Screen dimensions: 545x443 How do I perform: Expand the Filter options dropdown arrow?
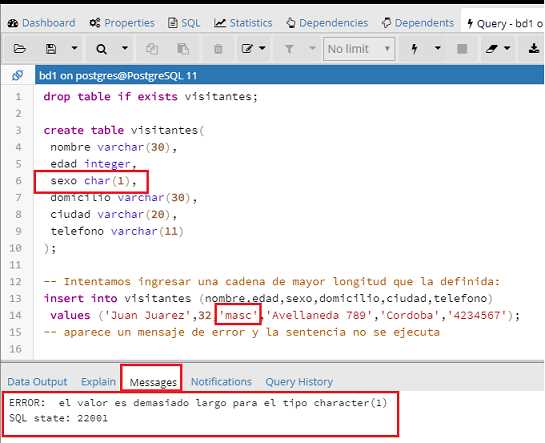tap(312, 48)
